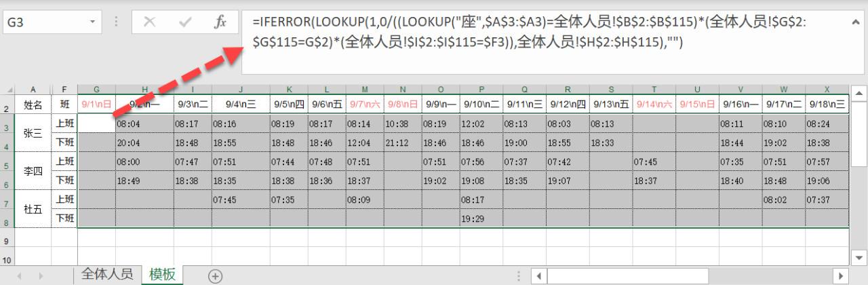Select cell with time 18:49

click(144, 181)
